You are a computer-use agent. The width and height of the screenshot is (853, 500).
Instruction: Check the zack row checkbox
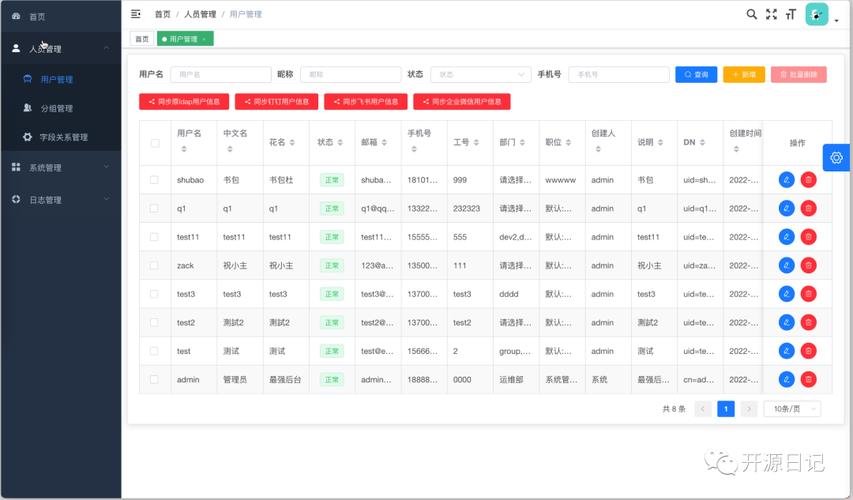point(154,266)
